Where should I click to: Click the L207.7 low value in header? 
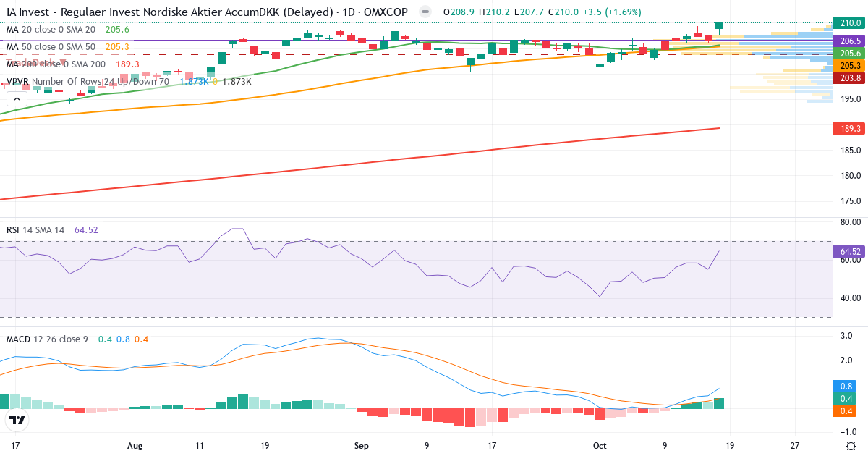coord(528,12)
